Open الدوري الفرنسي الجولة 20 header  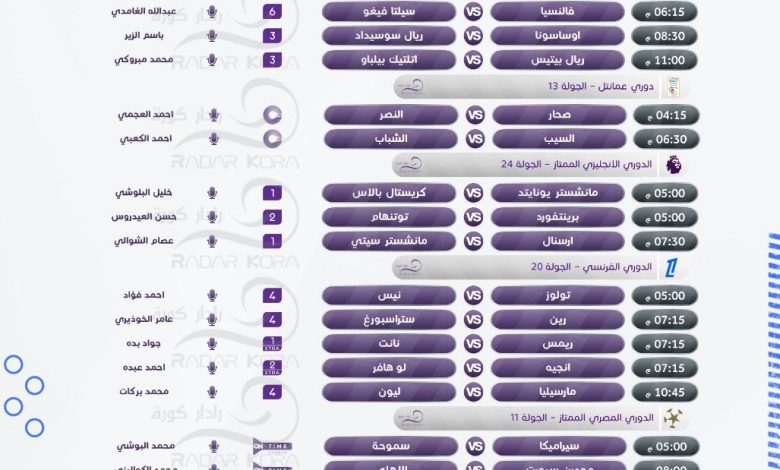(x=540, y=268)
